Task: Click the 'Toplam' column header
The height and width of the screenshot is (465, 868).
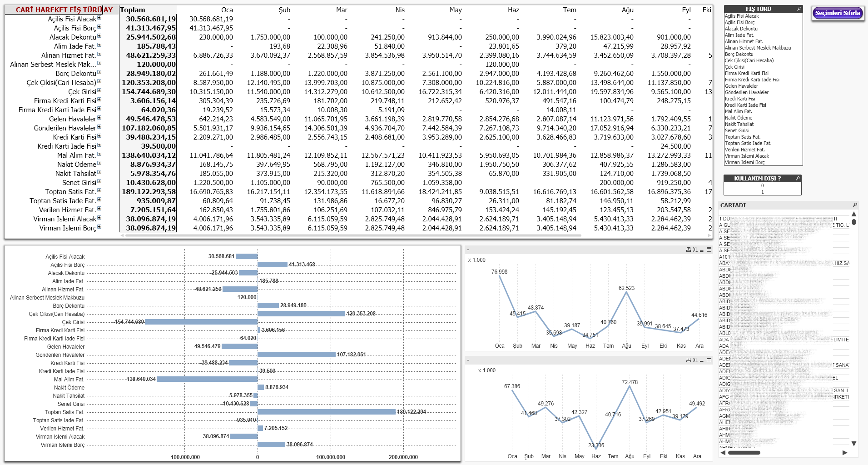Action: (133, 10)
